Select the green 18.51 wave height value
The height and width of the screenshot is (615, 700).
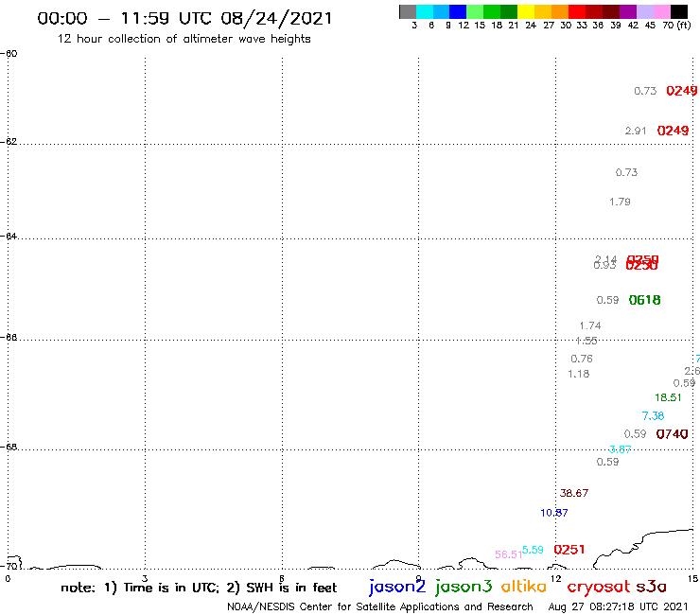coord(668,397)
